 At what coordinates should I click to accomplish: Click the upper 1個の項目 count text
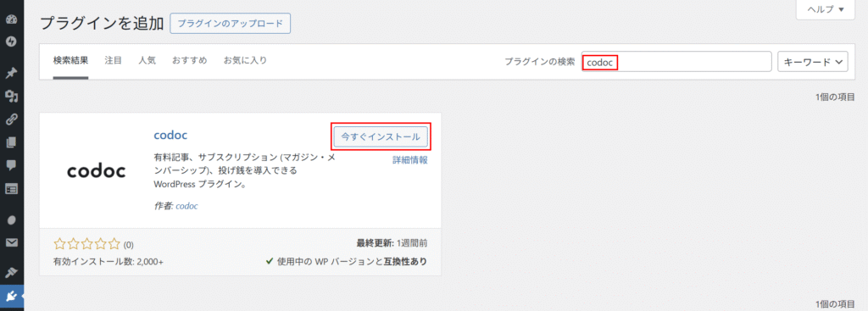pos(835,97)
